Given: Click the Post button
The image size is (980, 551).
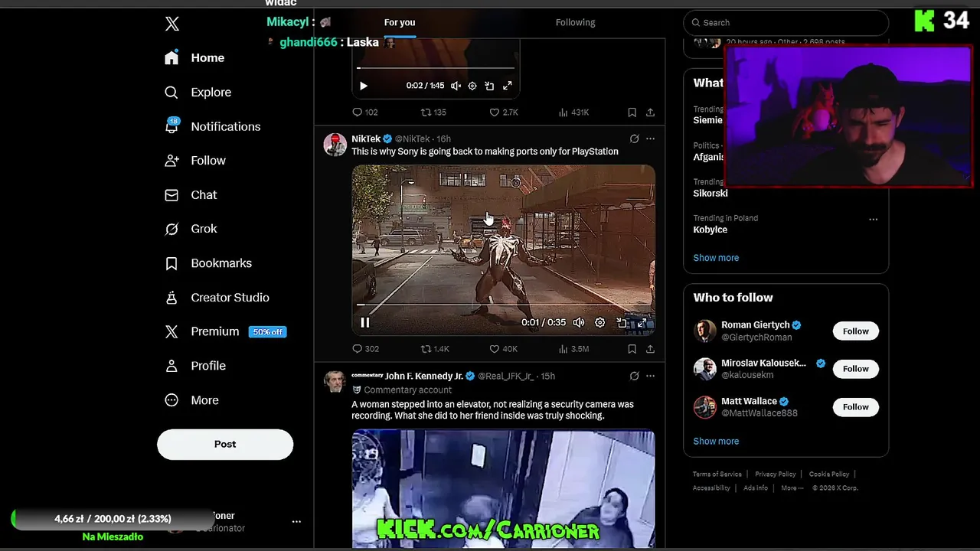Looking at the screenshot, I should [x=225, y=444].
